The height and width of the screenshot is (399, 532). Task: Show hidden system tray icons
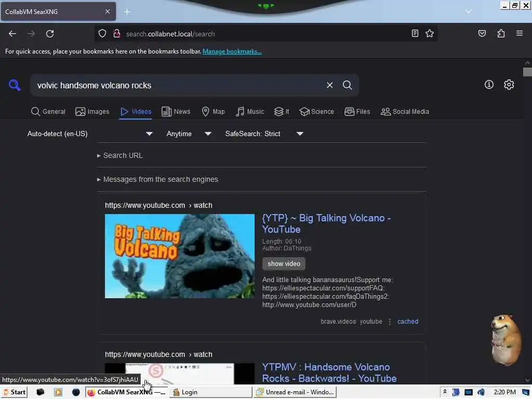pyautogui.click(x=445, y=392)
